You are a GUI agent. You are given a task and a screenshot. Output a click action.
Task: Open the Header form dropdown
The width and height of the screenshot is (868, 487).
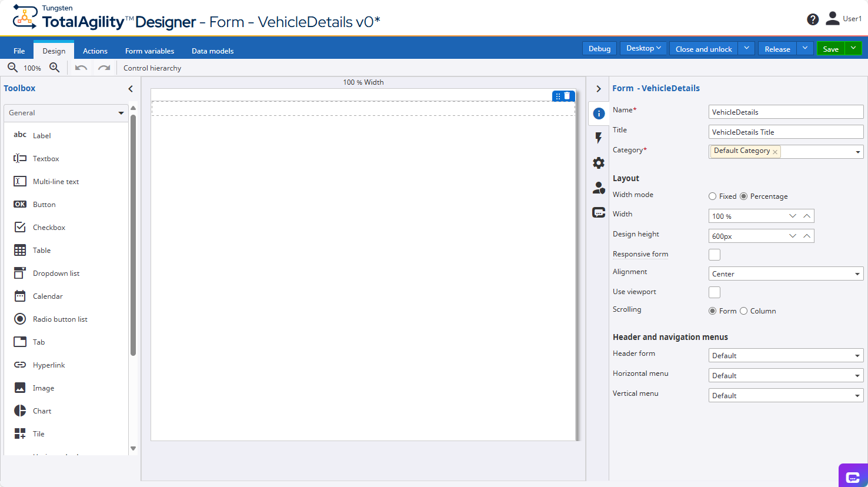click(x=786, y=356)
